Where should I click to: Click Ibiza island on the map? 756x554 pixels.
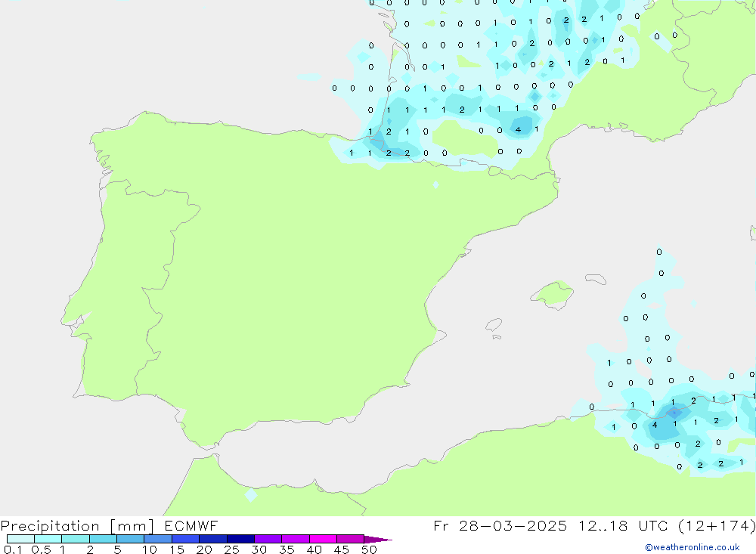point(494,325)
